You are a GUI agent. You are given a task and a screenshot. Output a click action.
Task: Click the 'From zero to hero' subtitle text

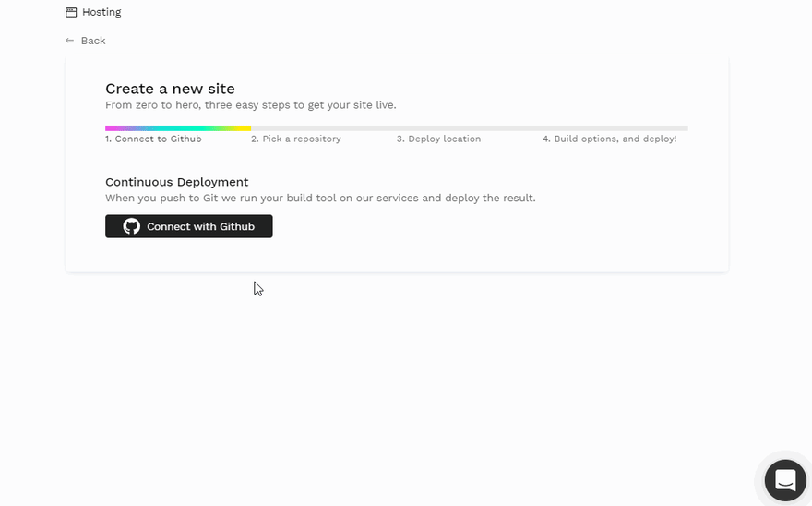pos(251,105)
